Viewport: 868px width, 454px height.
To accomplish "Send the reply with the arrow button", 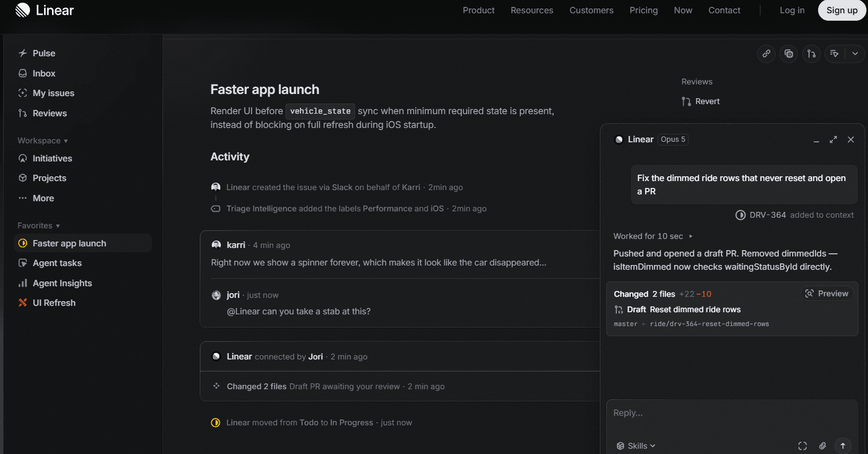I will click(843, 446).
